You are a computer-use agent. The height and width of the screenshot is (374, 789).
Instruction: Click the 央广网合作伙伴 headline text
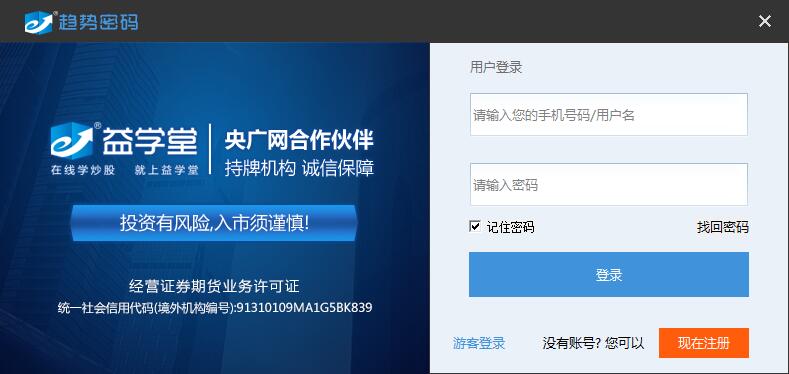pyautogui.click(x=299, y=140)
